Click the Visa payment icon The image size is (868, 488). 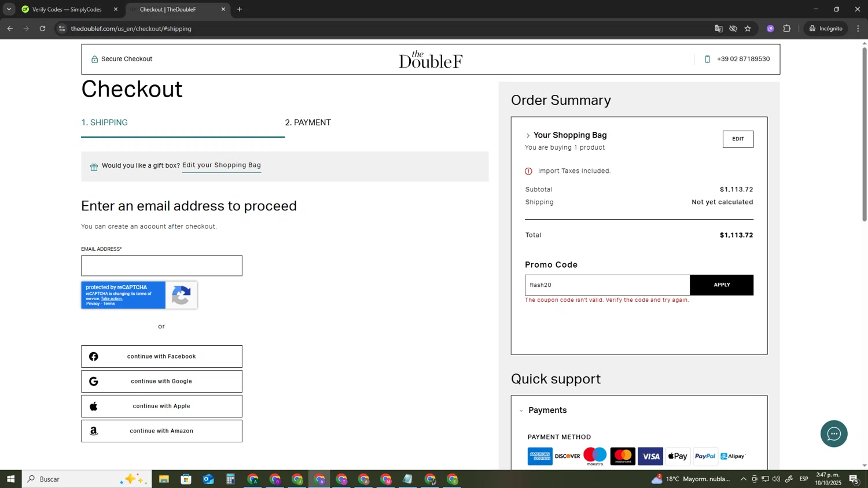point(650,456)
